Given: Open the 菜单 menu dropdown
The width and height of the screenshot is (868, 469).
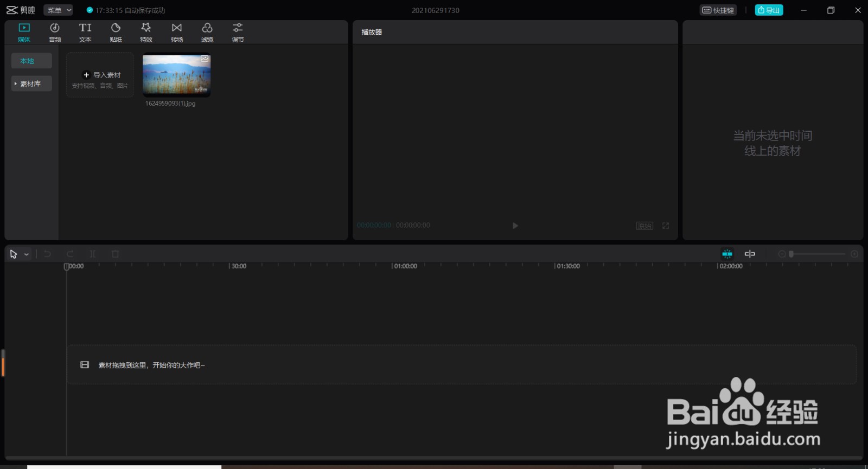Looking at the screenshot, I should click(x=58, y=10).
